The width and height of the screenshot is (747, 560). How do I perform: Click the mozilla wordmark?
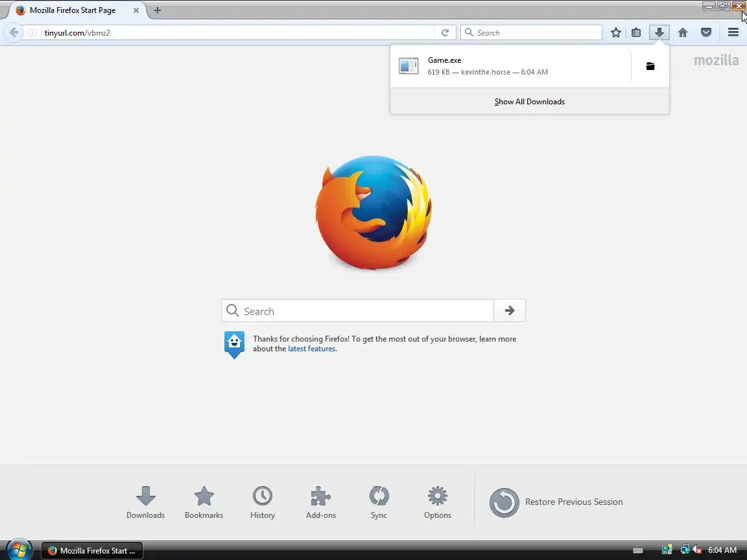[716, 60]
